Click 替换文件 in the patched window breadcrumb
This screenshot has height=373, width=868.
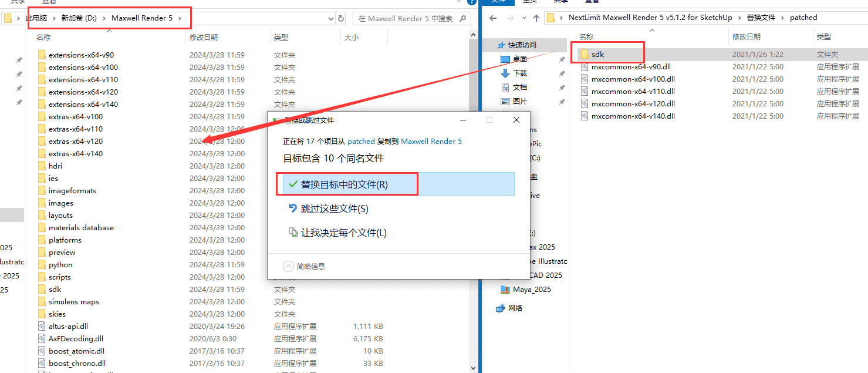click(762, 18)
